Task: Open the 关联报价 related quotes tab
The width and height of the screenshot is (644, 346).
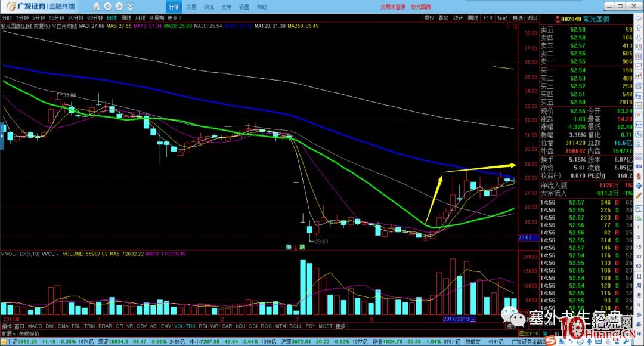Action: click(29, 333)
